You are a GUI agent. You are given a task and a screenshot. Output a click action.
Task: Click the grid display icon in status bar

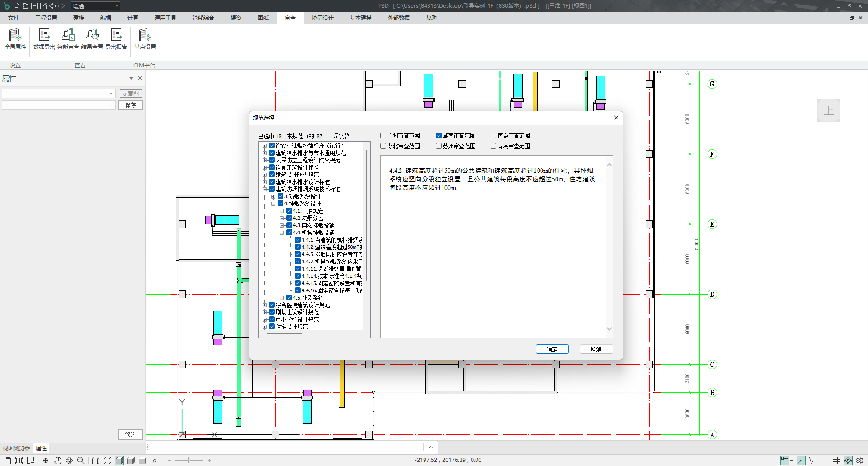[836, 461]
